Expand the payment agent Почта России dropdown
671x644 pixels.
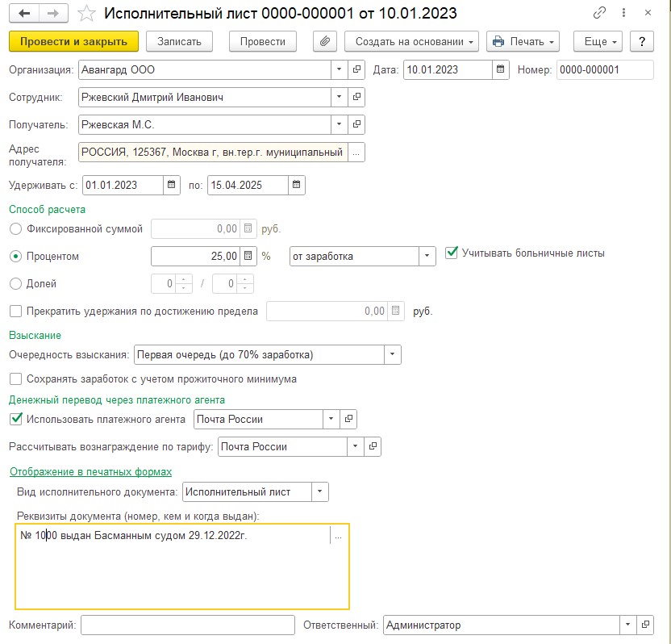click(331, 419)
